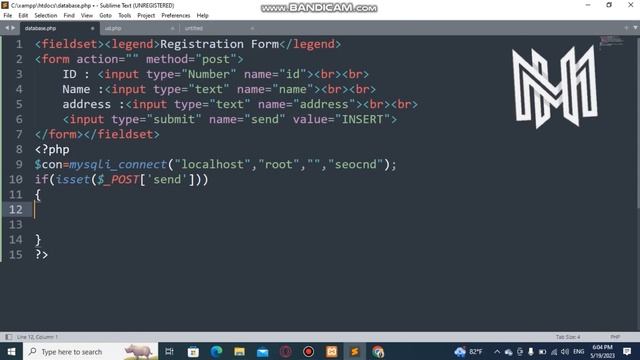The image size is (640, 360).
Task: Open the View menu
Action: click(87, 16)
